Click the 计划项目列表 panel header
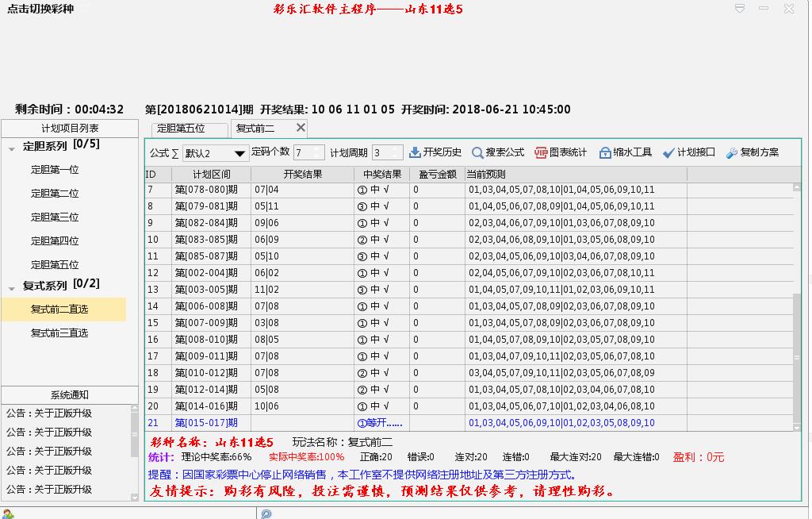The image size is (812, 519). (x=70, y=128)
